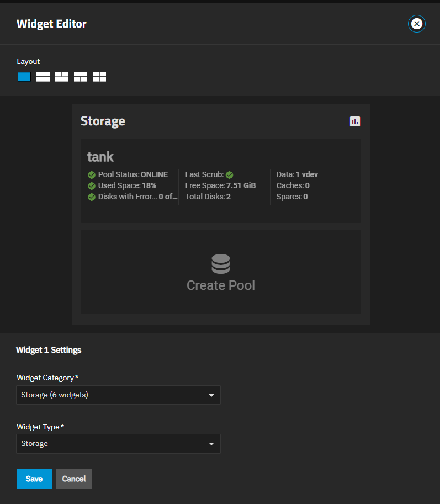The height and width of the screenshot is (504, 440).
Task: Open the tank pool details
Action: pos(100,156)
